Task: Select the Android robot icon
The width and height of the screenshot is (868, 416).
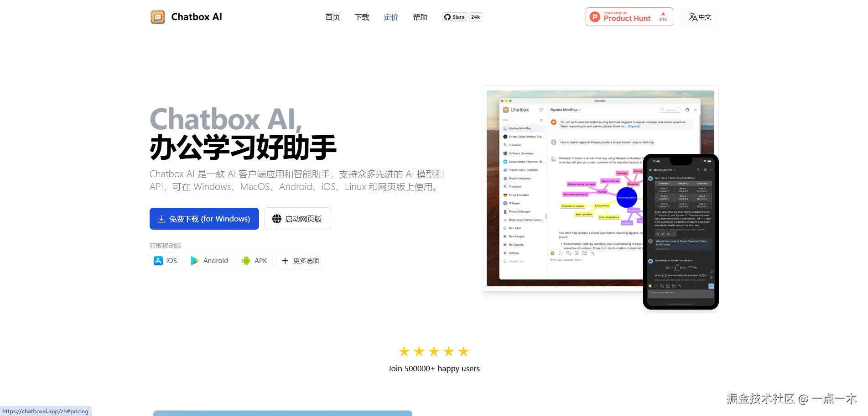Action: click(x=196, y=261)
